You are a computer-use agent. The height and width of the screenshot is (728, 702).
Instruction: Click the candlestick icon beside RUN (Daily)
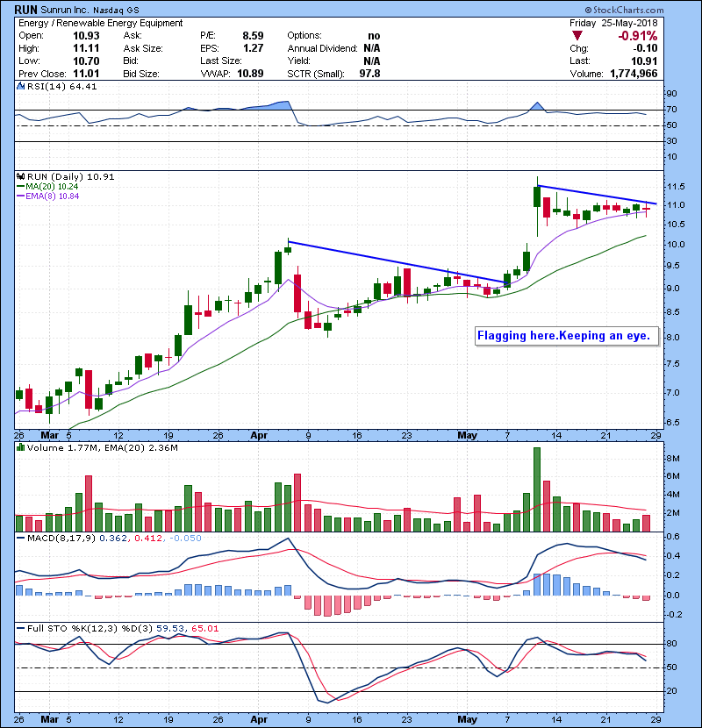[20, 176]
